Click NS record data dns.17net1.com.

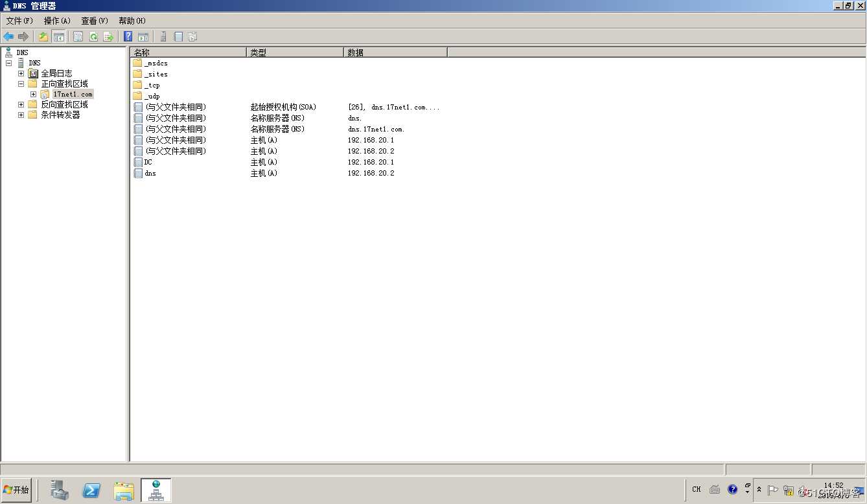[x=376, y=129]
